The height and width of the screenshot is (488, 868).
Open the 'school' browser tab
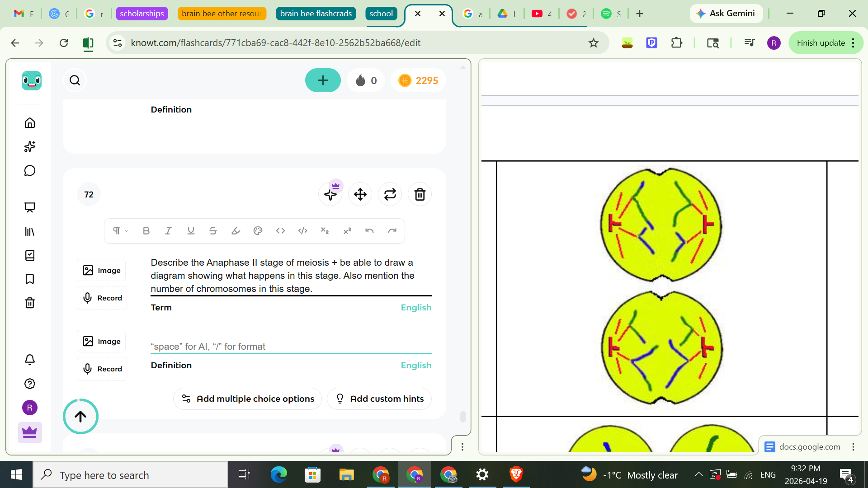[381, 14]
